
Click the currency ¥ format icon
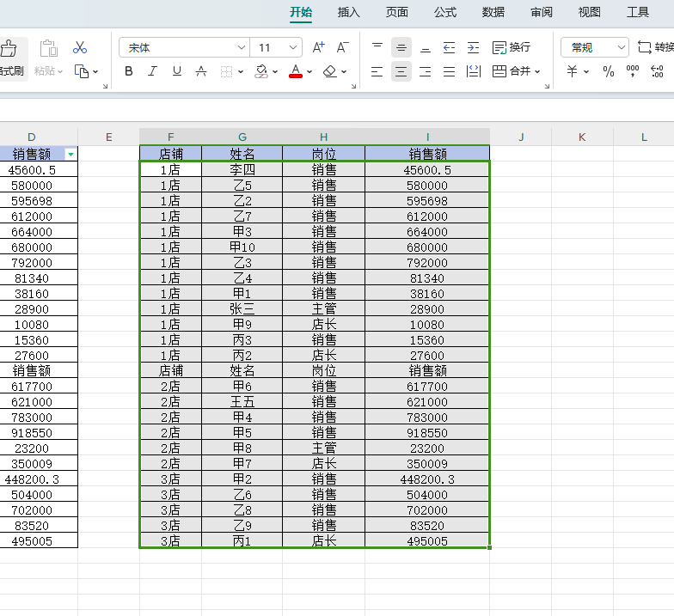(572, 71)
